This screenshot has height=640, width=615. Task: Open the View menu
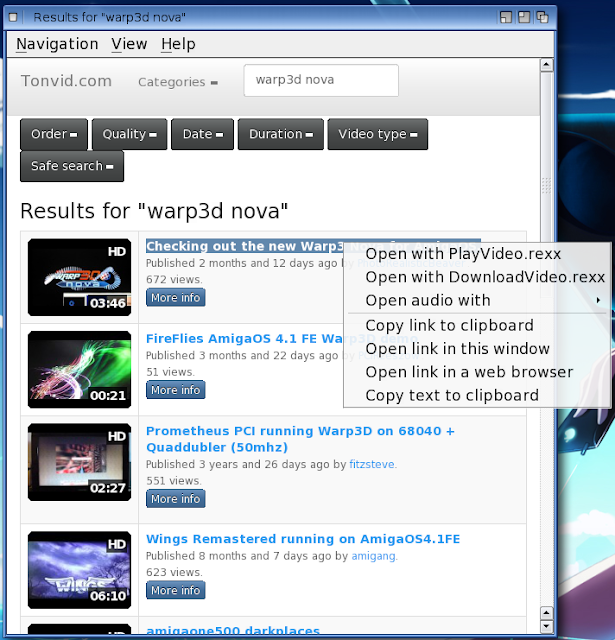129,44
